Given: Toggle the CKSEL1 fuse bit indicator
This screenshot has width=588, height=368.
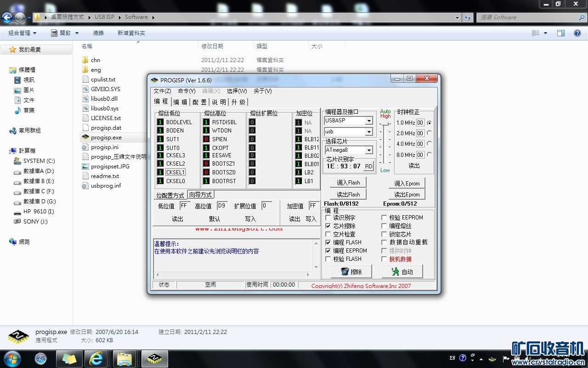Looking at the screenshot, I should pos(160,172).
